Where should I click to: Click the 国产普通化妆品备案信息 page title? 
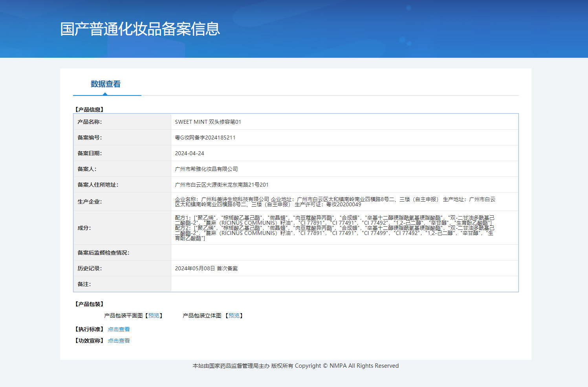coord(140,29)
